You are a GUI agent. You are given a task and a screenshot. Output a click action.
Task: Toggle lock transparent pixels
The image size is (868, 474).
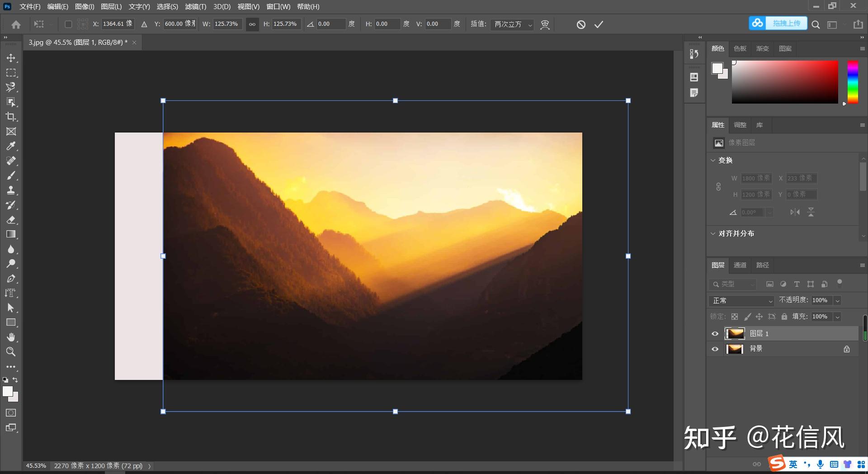[735, 317]
